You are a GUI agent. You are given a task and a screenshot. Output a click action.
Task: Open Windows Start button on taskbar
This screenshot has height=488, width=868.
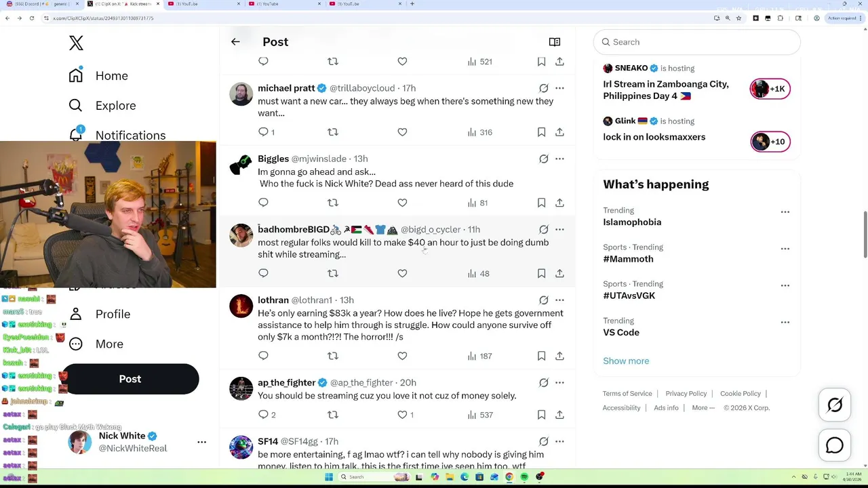329,477
